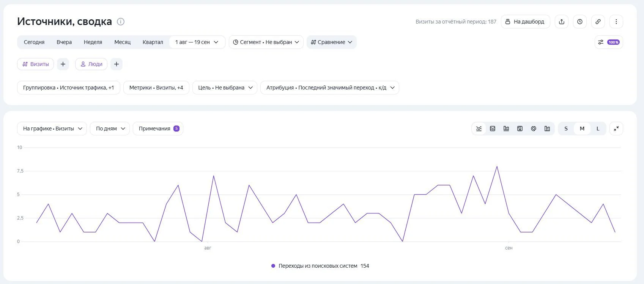Click Визиты за отчётный период: 187 text
Screen dimensions: 644x284
456,22
